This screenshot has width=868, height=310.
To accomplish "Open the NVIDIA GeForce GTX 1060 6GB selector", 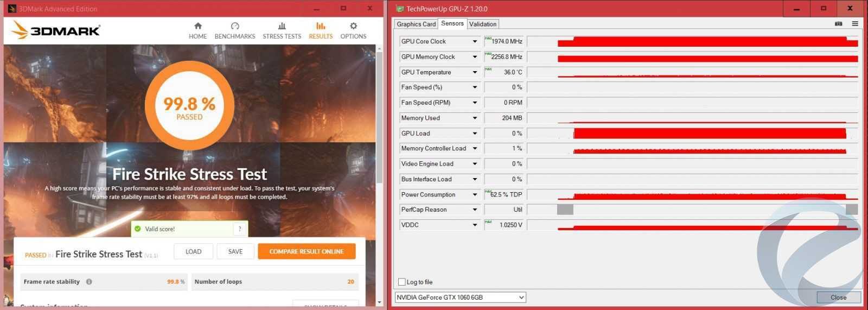I will [460, 298].
